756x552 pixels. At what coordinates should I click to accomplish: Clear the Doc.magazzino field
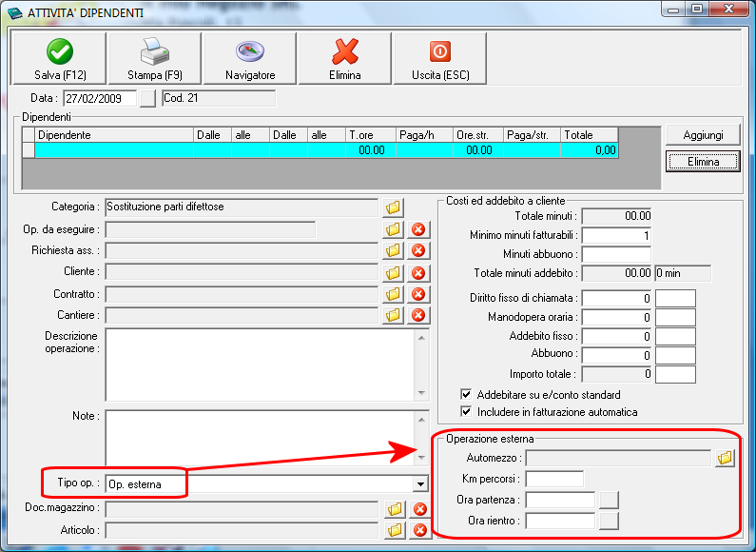tap(420, 508)
